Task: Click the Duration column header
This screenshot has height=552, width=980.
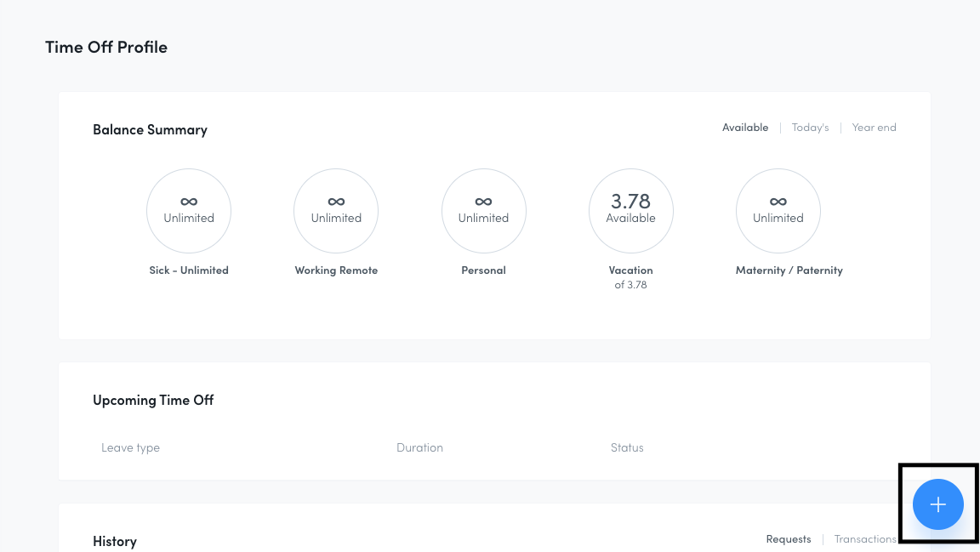Action: (419, 447)
